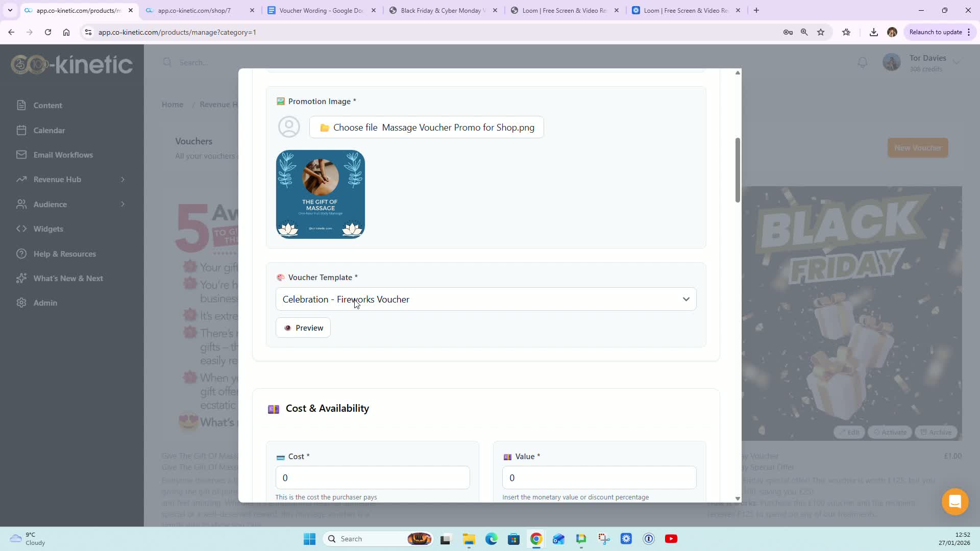The width and height of the screenshot is (980, 551).
Task: Click the dialog scroll-down arrow
Action: pos(738,498)
